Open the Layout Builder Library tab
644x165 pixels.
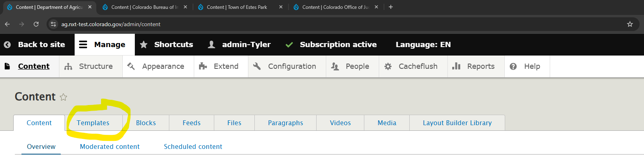point(457,123)
